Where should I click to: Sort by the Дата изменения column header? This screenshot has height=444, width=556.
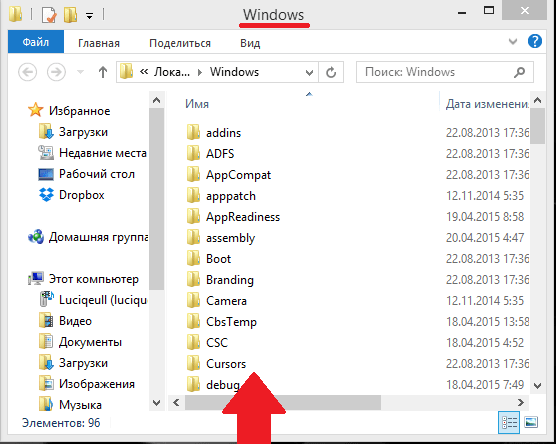coord(487,104)
